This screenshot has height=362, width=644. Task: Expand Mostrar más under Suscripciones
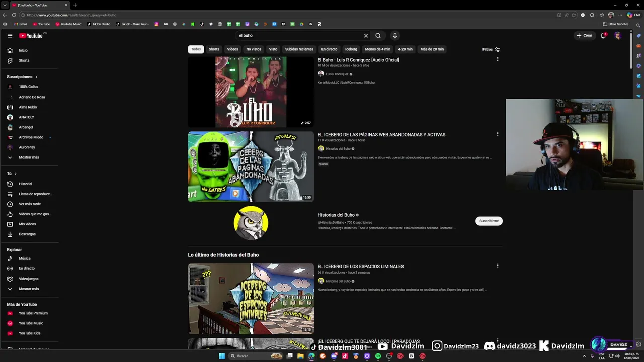tap(29, 157)
